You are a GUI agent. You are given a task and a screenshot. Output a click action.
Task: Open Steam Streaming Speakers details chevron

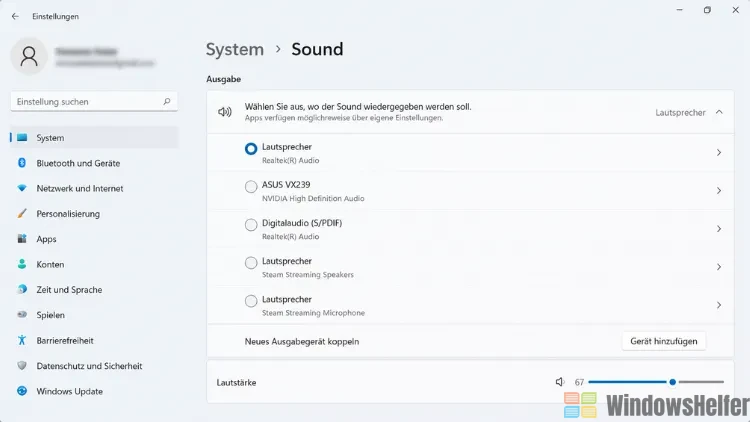tap(719, 267)
